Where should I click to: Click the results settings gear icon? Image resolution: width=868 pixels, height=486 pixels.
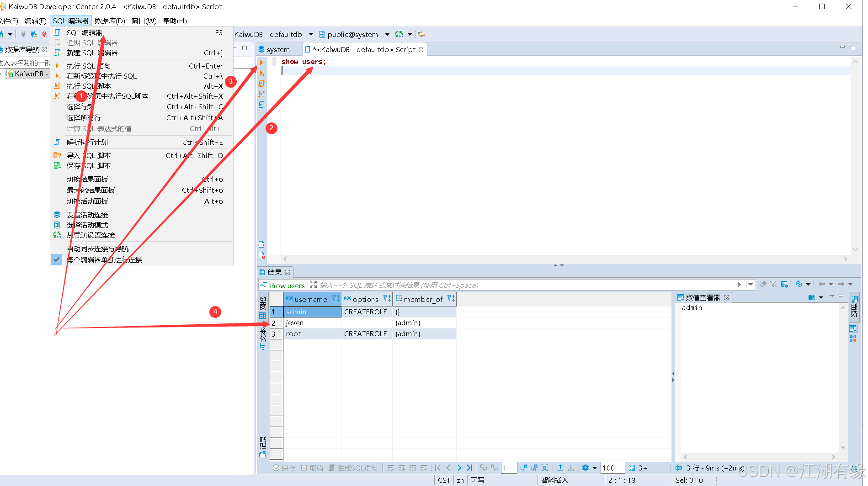tap(586, 468)
